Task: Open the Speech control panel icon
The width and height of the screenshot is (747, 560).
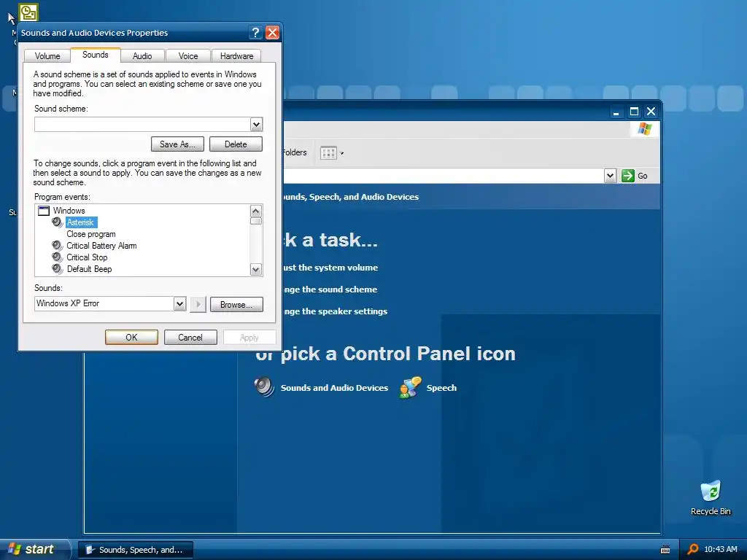Action: pyautogui.click(x=410, y=387)
